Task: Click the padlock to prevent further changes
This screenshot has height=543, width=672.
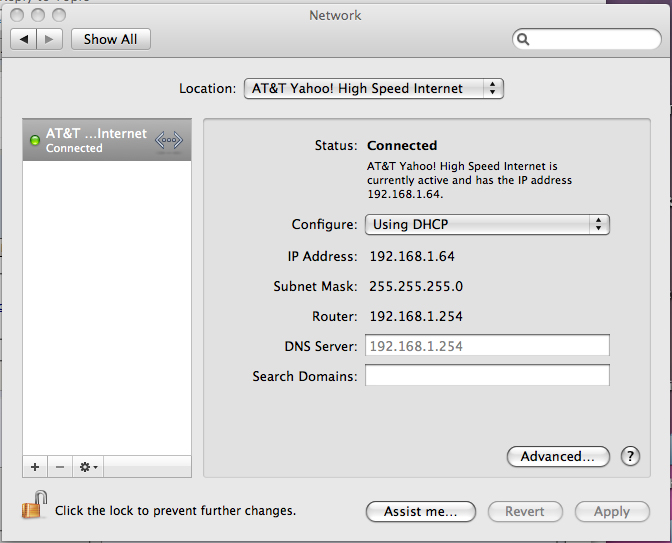Action: pyautogui.click(x=34, y=505)
